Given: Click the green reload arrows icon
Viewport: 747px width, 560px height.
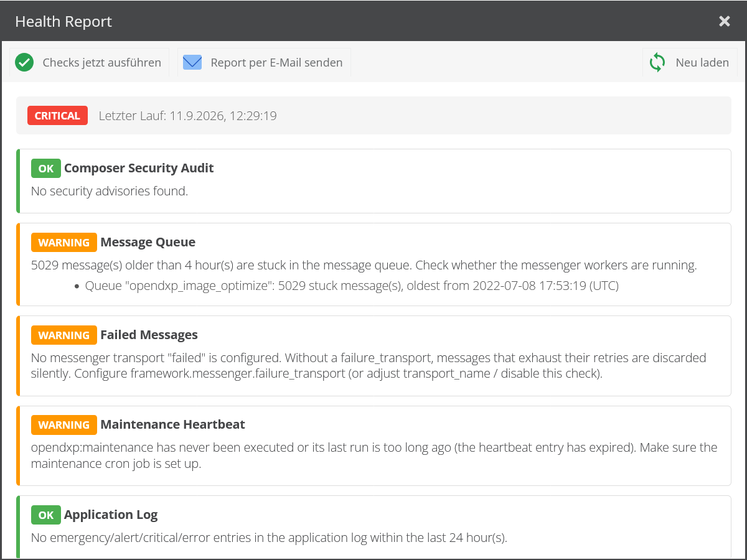Looking at the screenshot, I should (657, 62).
